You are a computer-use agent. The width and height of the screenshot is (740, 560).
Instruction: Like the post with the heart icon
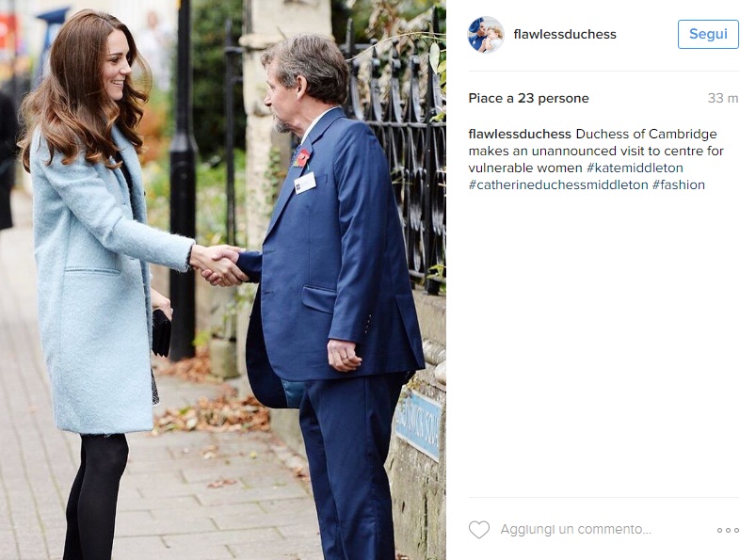(x=479, y=529)
